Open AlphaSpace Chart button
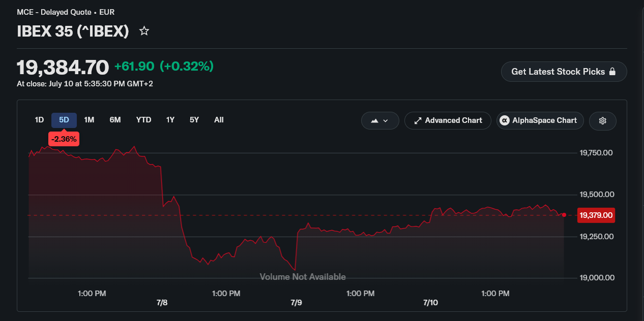The width and height of the screenshot is (644, 321). pyautogui.click(x=540, y=121)
